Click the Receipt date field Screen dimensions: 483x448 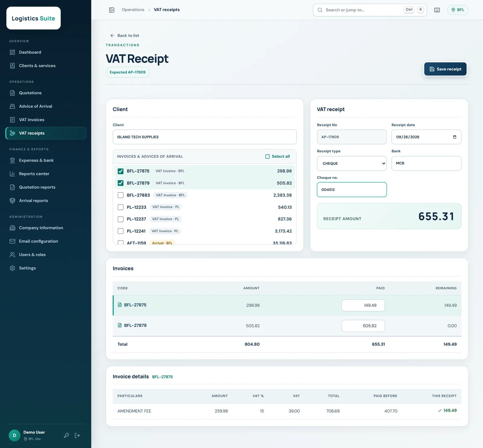click(426, 137)
